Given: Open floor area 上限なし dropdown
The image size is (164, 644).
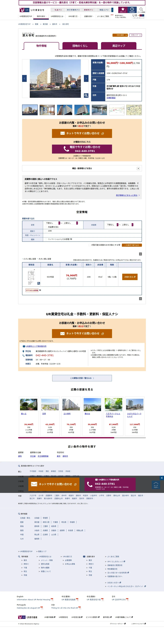Looking at the screenshot, I should tap(127, 225).
